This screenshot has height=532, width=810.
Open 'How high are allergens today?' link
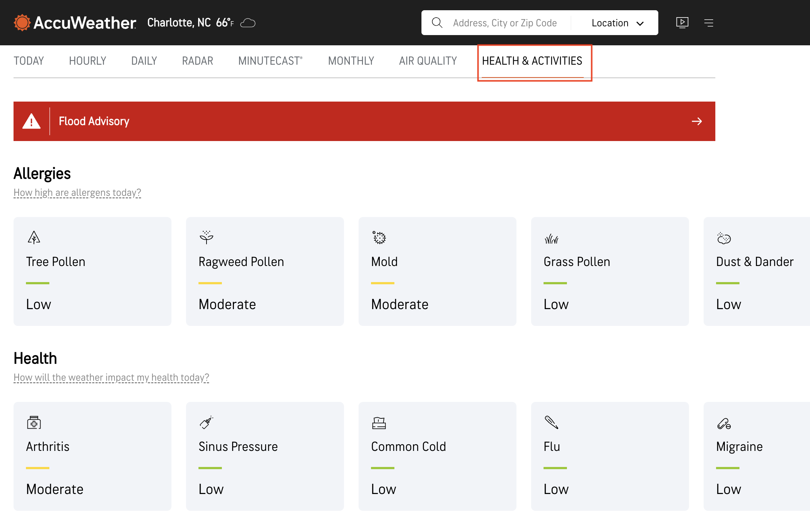tap(77, 193)
